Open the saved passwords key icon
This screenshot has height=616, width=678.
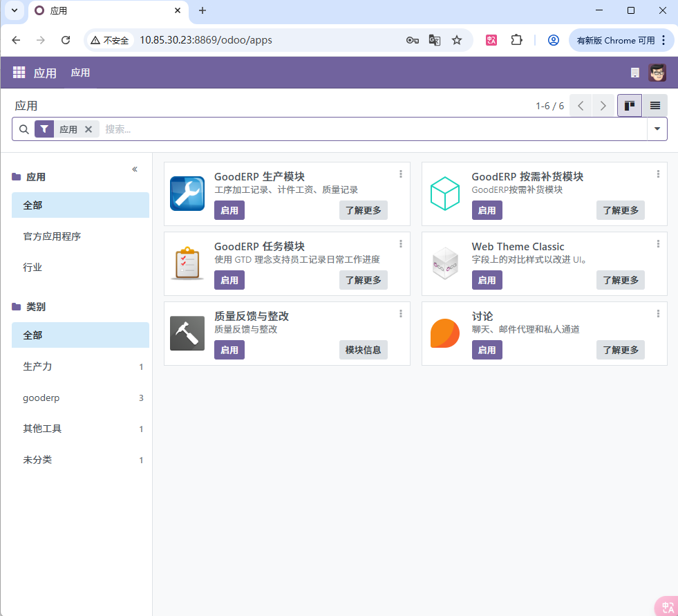coord(412,40)
